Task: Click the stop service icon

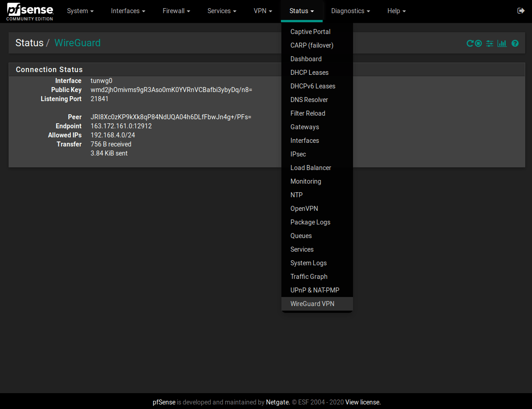Action: coord(478,44)
